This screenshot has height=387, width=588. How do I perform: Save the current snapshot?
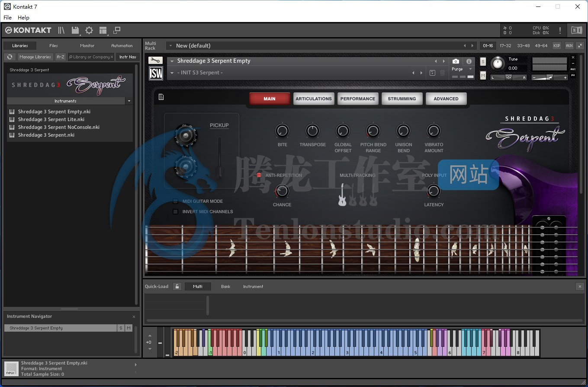coord(432,73)
